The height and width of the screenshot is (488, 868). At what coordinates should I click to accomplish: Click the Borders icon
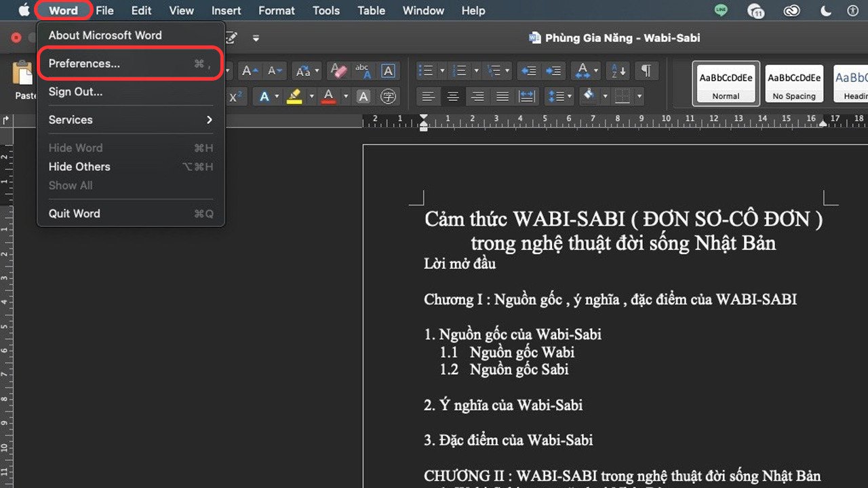coord(623,97)
